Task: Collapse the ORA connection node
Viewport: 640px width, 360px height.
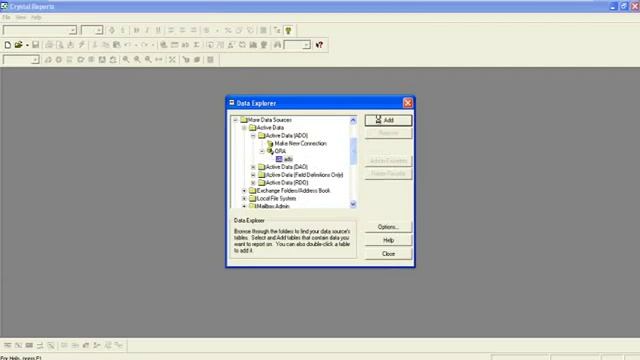Action: 262,151
